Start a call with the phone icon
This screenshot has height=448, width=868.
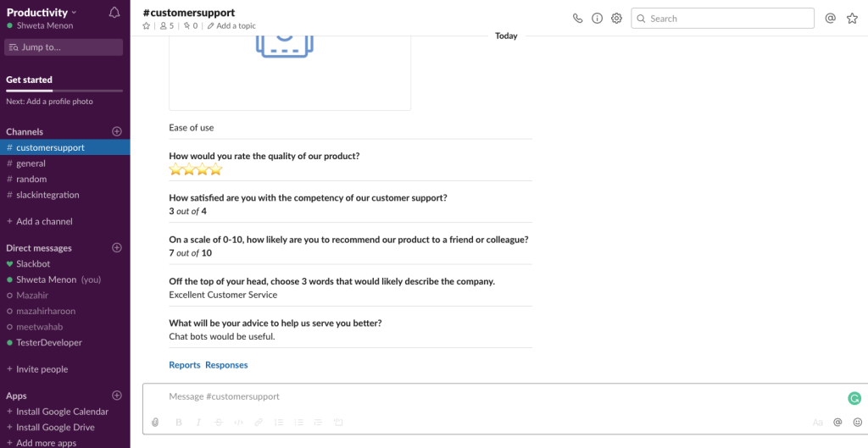(578, 19)
